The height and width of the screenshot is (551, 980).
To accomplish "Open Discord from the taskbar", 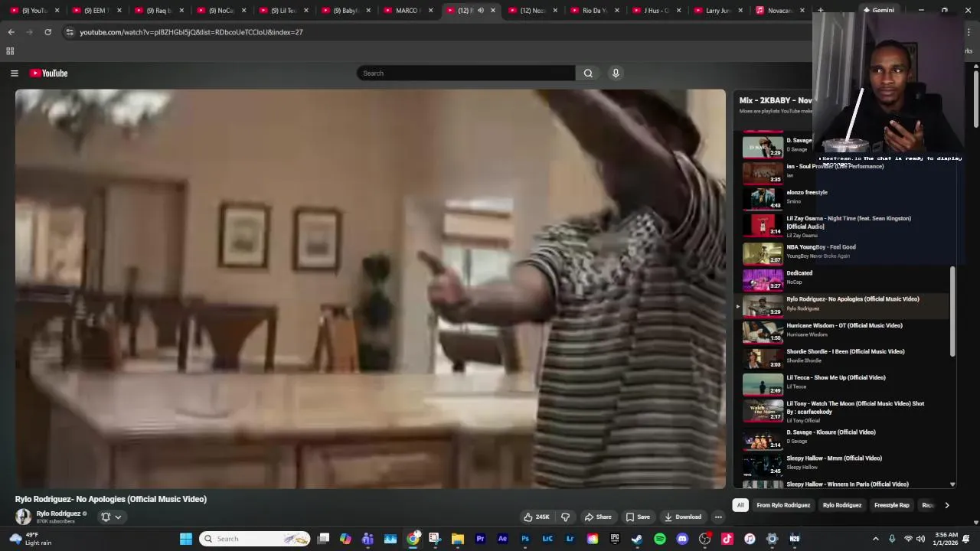I will (682, 539).
